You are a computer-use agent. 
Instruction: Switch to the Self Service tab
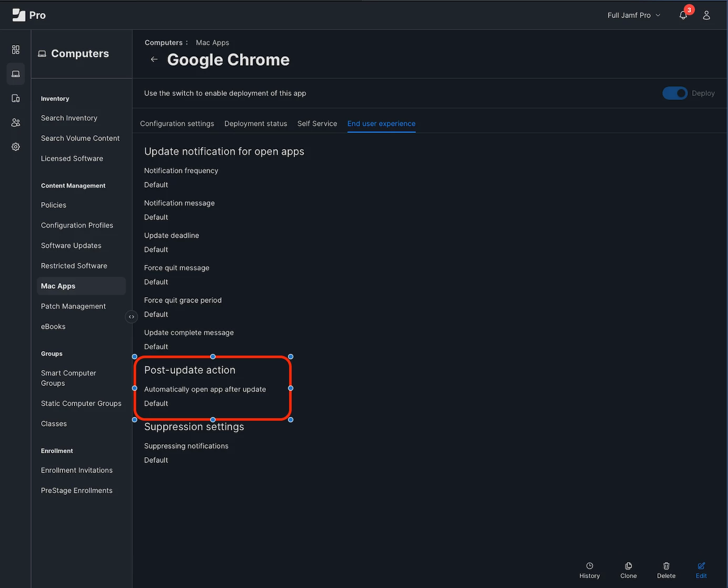pyautogui.click(x=317, y=124)
